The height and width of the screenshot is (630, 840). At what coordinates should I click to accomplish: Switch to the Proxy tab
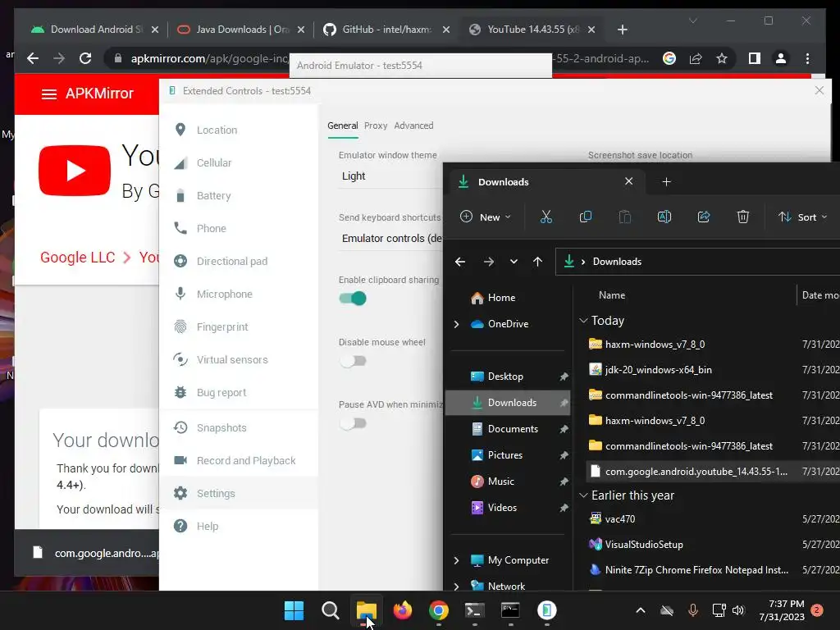pos(376,126)
